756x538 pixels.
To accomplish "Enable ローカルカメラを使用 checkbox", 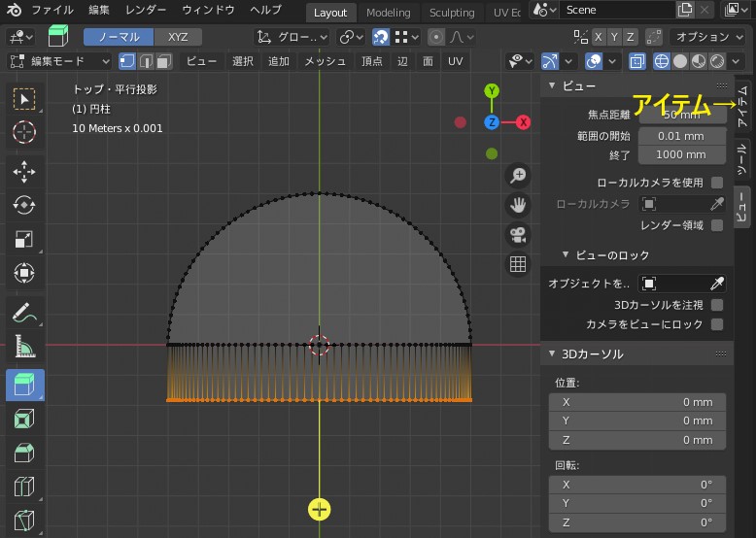I will pos(717,183).
